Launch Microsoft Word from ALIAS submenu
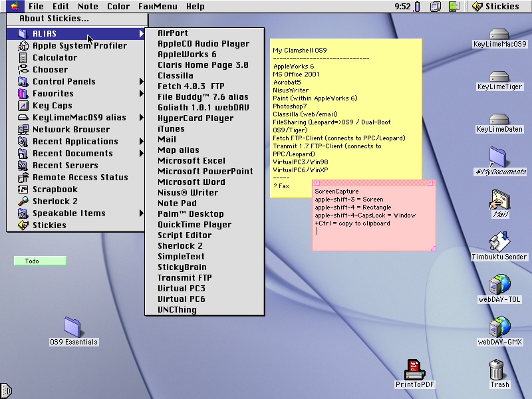The image size is (532, 399). click(191, 182)
